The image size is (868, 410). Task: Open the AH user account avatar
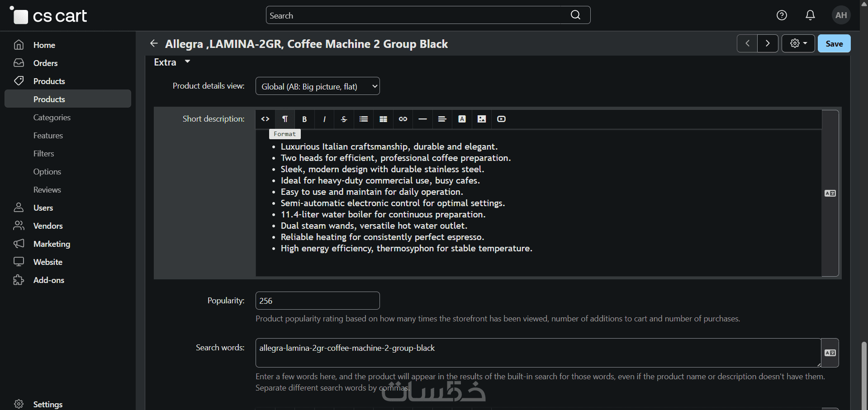point(841,15)
